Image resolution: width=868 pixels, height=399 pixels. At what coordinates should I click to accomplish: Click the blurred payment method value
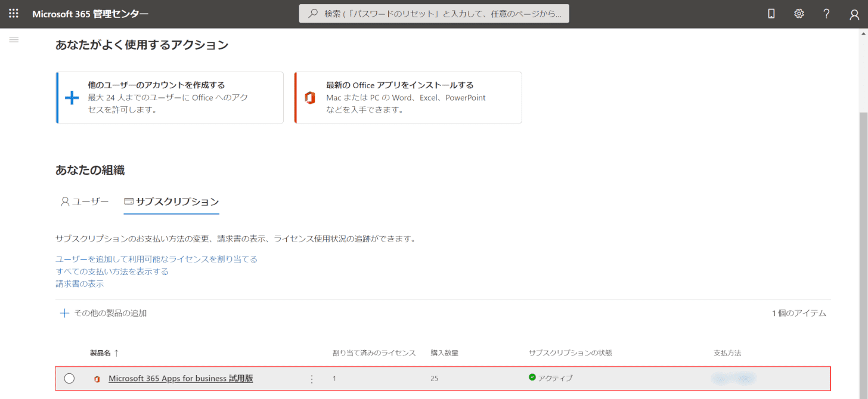tap(733, 378)
